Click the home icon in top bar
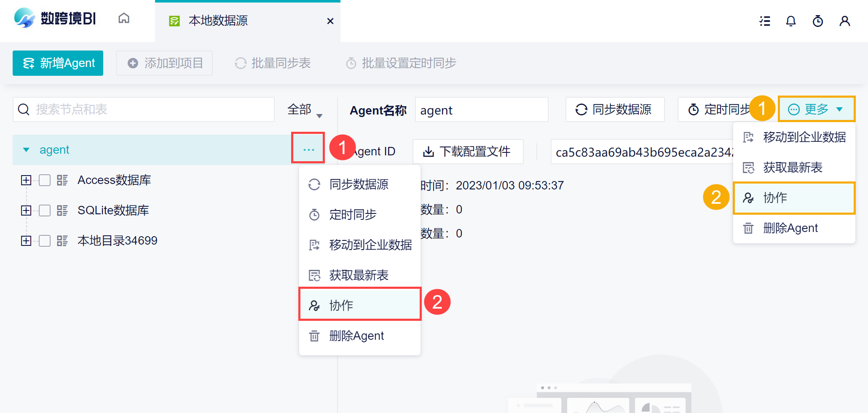Image resolution: width=868 pixels, height=413 pixels. click(124, 18)
